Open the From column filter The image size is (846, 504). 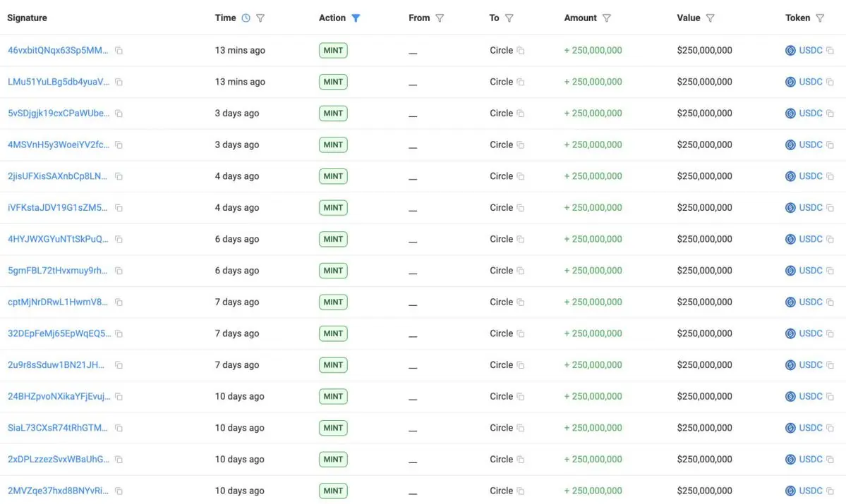point(440,18)
